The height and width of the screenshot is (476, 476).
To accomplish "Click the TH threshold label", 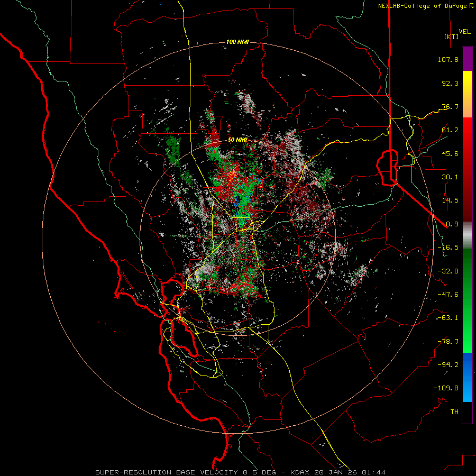I will pyautogui.click(x=454, y=412).
